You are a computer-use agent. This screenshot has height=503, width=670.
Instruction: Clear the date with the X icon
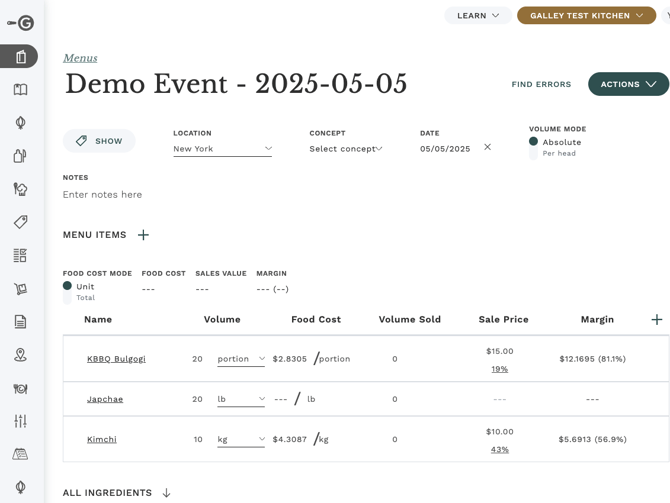point(488,147)
